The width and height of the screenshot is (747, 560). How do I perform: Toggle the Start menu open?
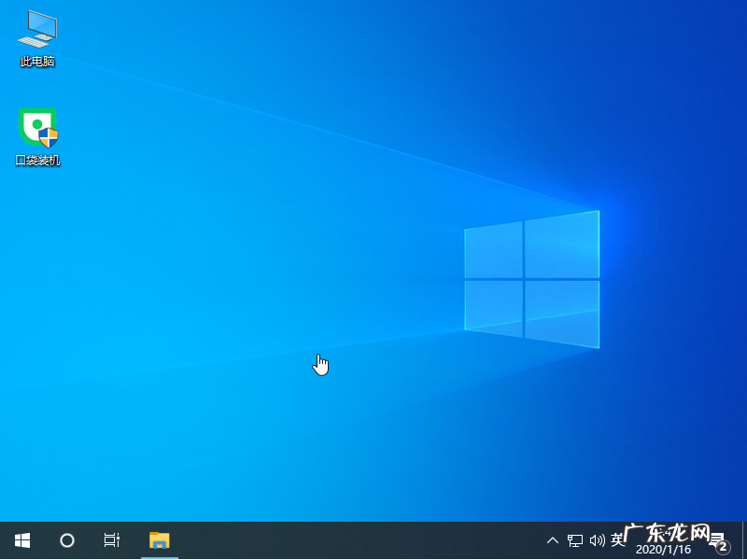coord(21,540)
